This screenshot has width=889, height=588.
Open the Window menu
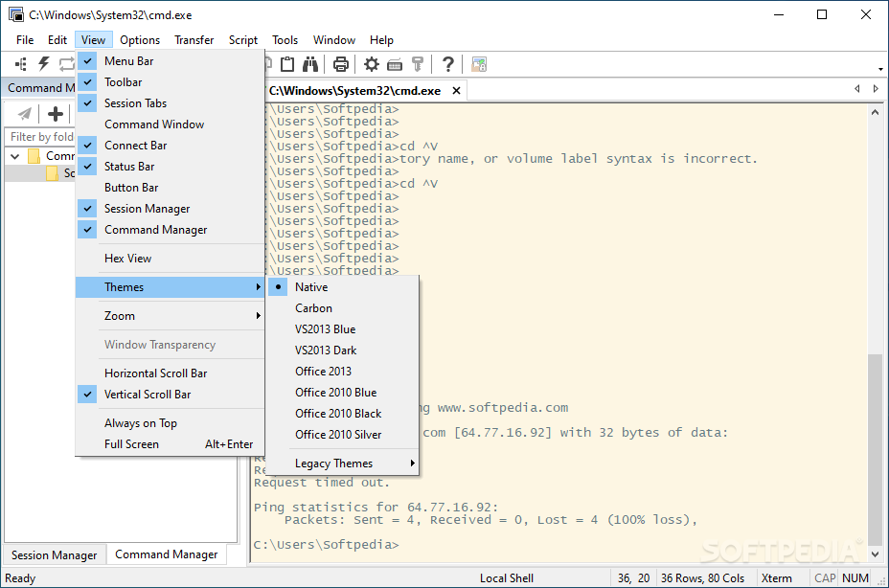tap(334, 39)
